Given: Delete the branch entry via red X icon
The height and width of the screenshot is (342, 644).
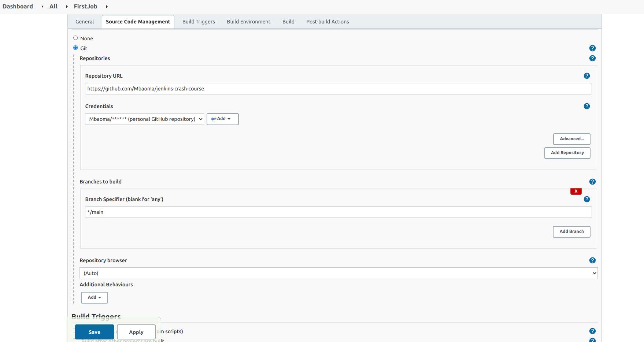Looking at the screenshot, I should (x=576, y=191).
